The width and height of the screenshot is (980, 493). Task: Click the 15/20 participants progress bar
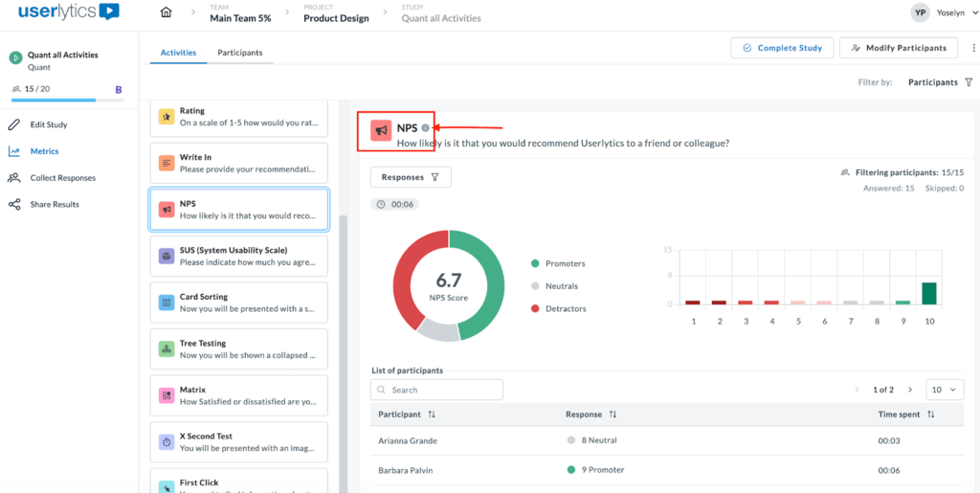(x=68, y=100)
